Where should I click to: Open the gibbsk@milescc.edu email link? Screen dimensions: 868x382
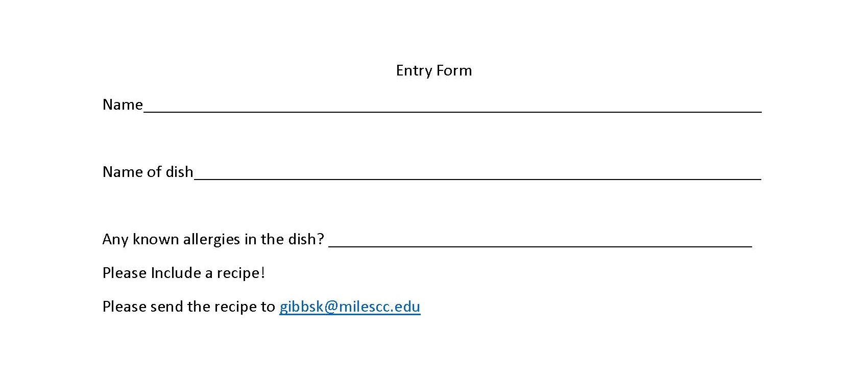tap(349, 307)
